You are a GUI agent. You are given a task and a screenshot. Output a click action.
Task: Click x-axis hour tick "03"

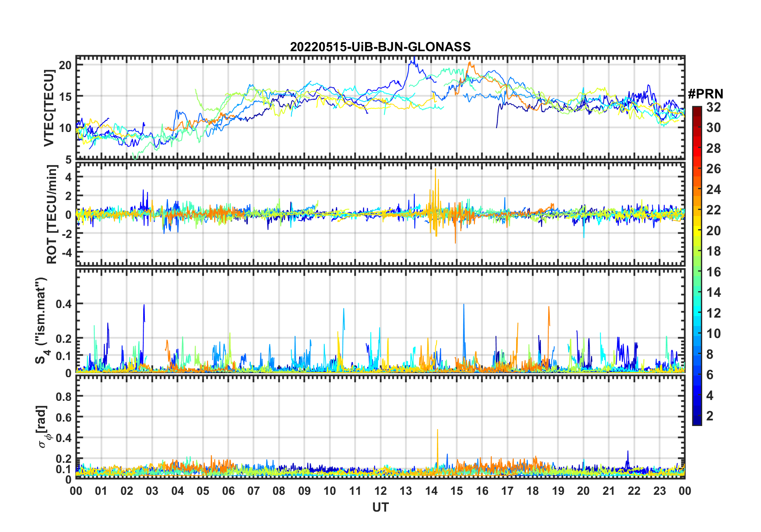[x=152, y=491]
